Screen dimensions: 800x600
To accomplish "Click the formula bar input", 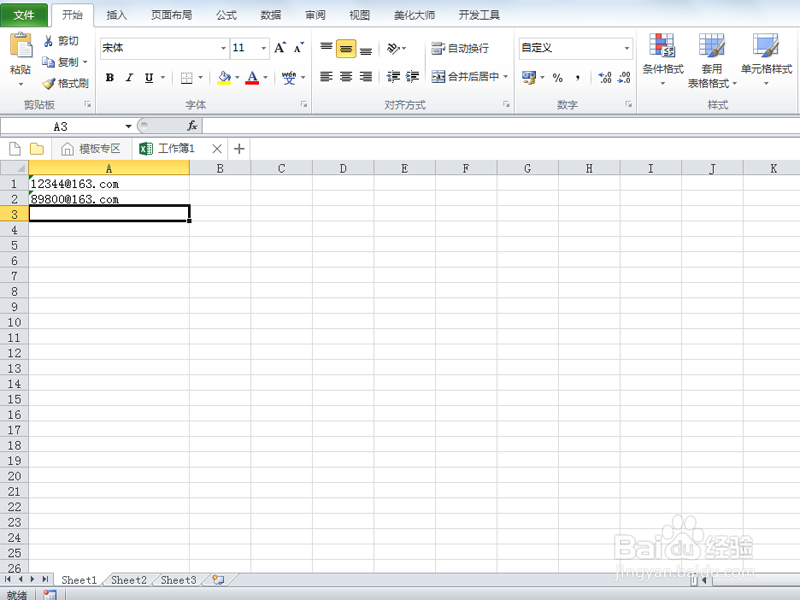I will point(501,126).
